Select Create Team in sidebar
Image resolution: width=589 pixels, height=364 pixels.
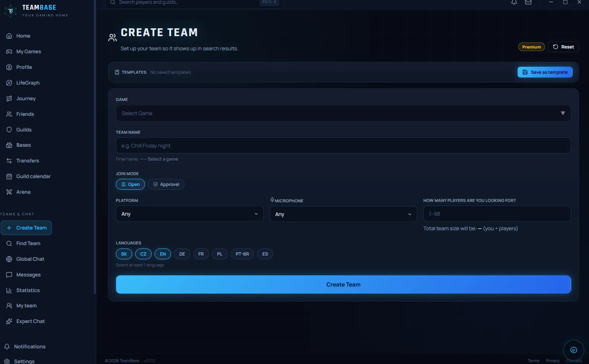[26, 228]
